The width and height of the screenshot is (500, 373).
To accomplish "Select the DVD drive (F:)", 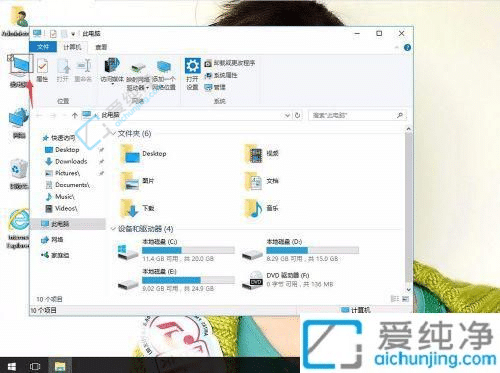I will point(287,280).
